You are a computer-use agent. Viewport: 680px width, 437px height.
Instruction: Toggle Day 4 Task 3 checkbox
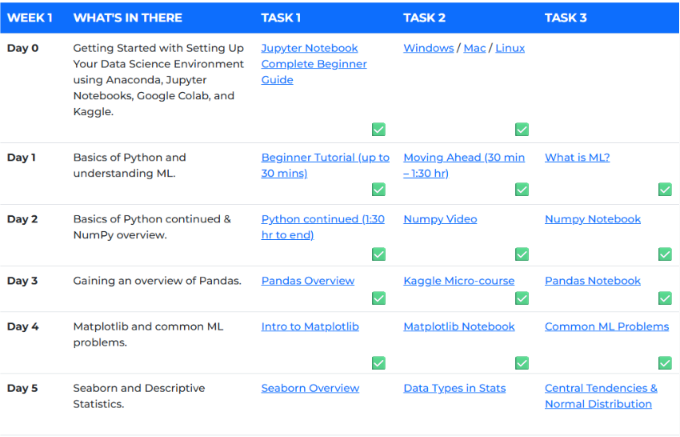(665, 363)
